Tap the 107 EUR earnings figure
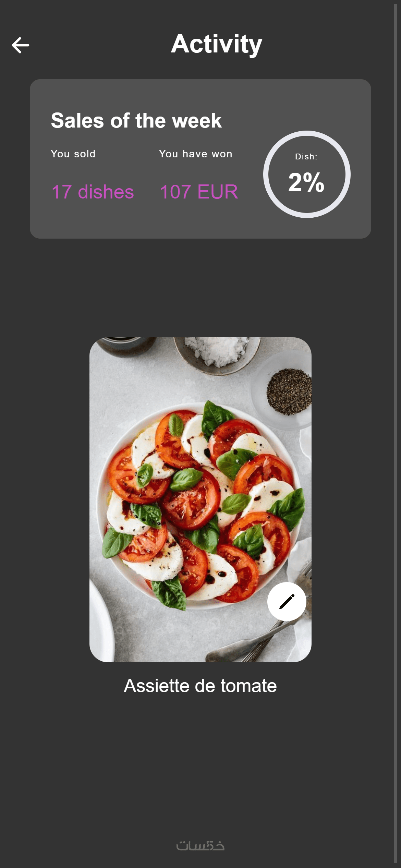This screenshot has height=868, width=401. click(x=199, y=192)
